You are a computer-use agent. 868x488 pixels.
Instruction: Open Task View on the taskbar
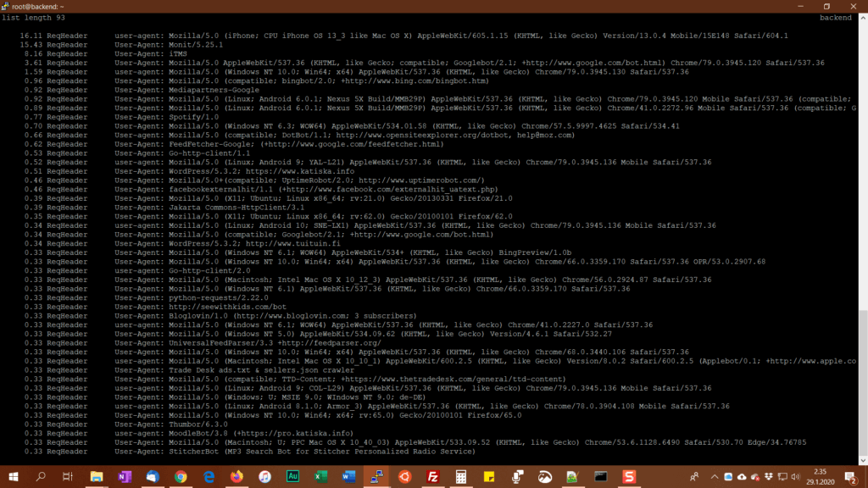click(68, 477)
